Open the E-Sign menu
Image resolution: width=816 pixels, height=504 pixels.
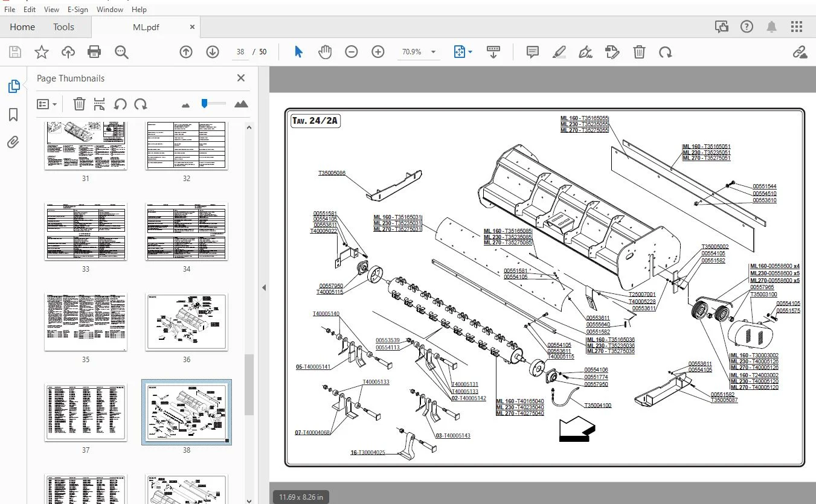pyautogui.click(x=78, y=10)
